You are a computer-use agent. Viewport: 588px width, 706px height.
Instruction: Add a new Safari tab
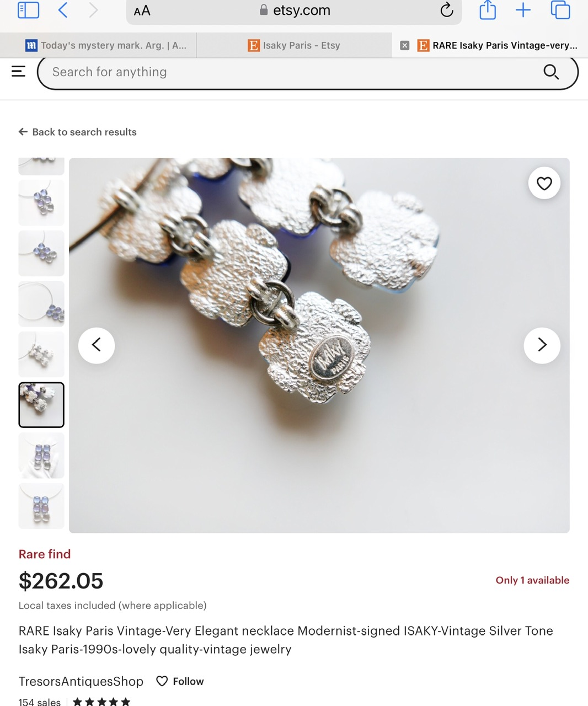click(523, 10)
